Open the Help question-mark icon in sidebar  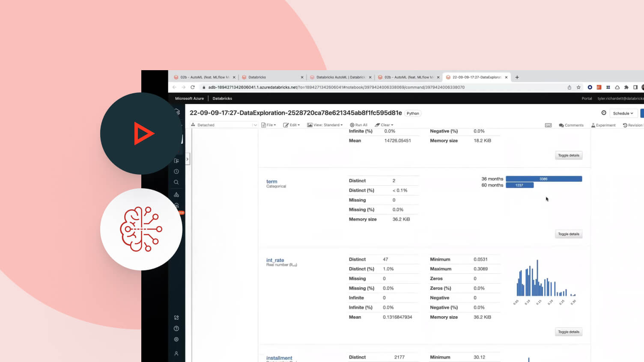tap(176, 329)
